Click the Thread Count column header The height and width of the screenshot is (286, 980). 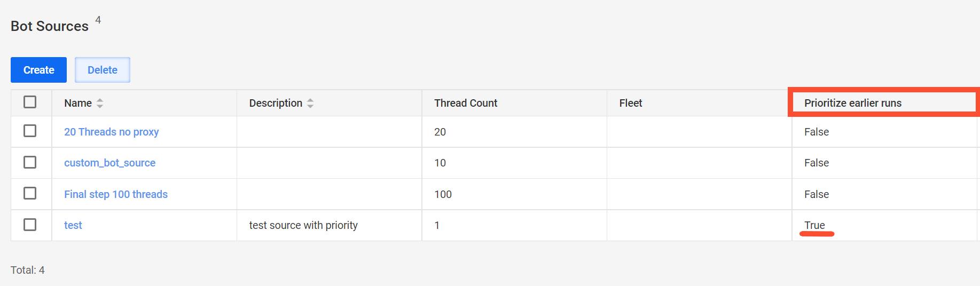point(466,103)
